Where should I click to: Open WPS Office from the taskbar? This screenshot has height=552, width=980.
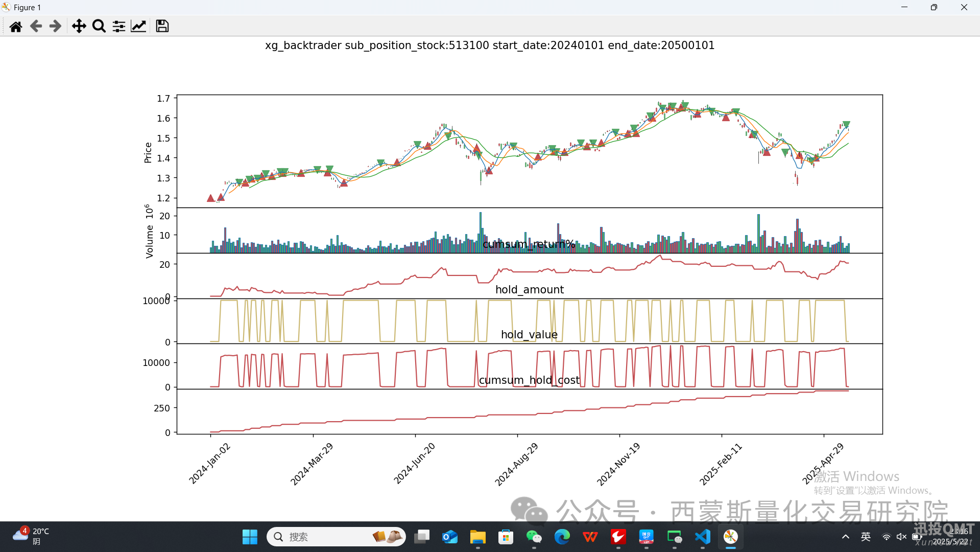pos(590,537)
